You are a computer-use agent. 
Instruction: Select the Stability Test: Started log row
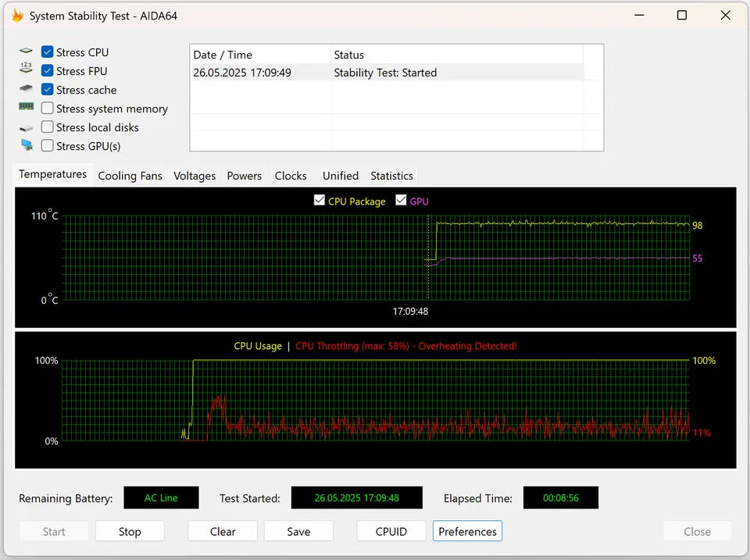387,73
